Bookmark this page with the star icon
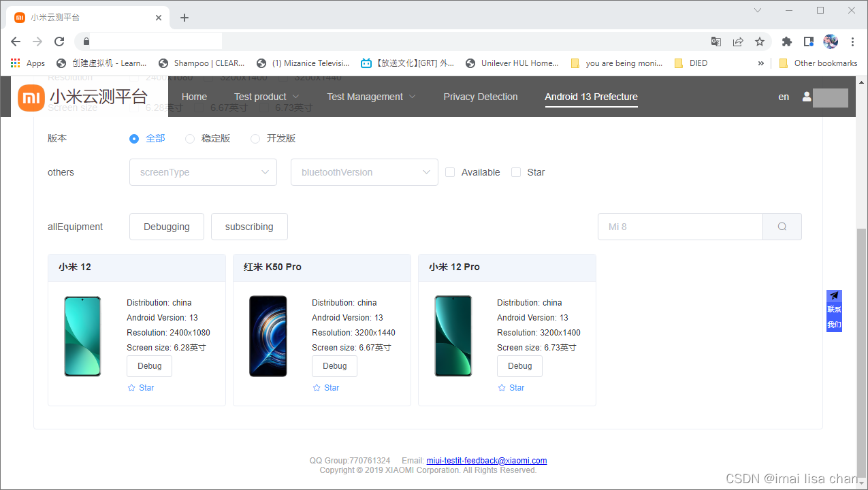 (x=760, y=42)
